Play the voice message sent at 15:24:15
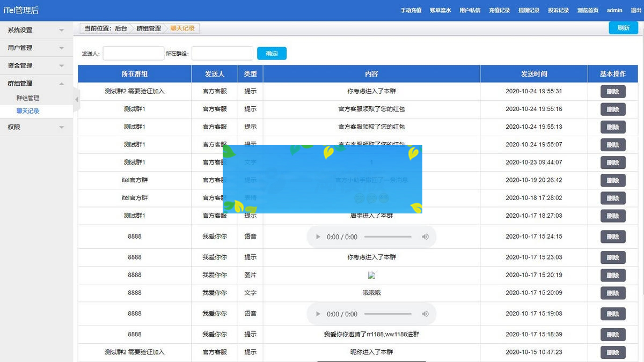Image resolution: width=644 pixels, height=362 pixels. click(317, 237)
